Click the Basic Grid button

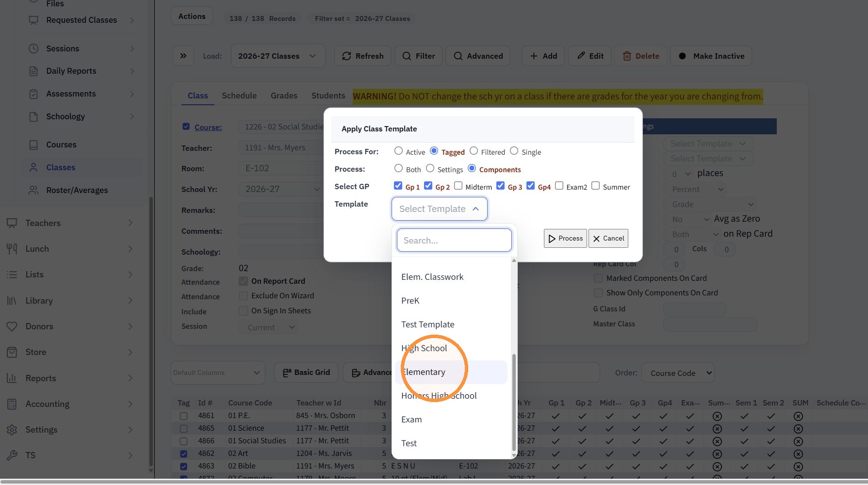307,372
